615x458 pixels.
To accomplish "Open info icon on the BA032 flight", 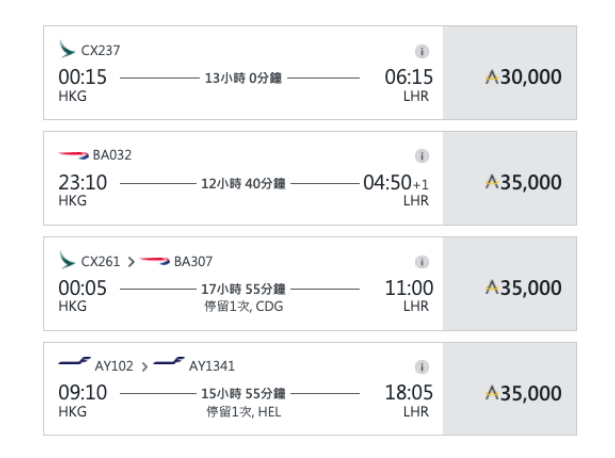I will (x=422, y=155).
